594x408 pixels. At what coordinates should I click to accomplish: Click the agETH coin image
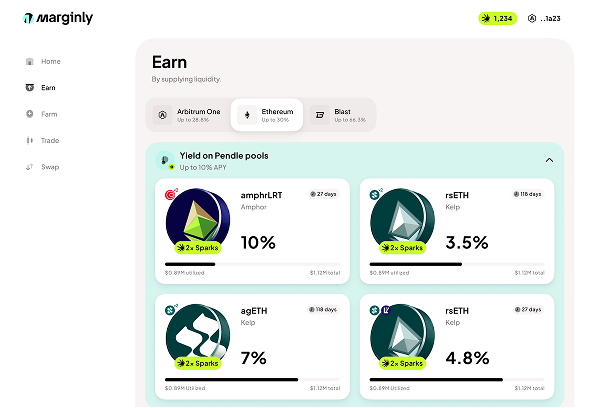(x=198, y=335)
